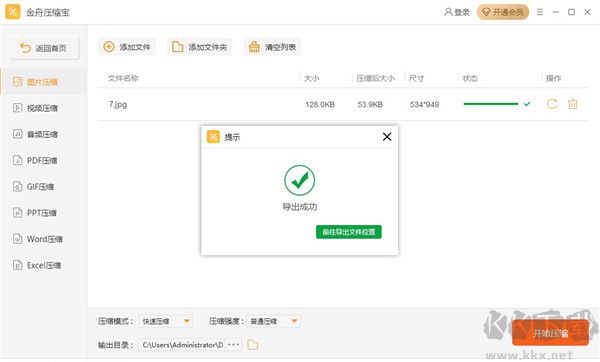Click the green progress bar of 7.jpg
Screen dimensions: 600x362
[x=491, y=104]
